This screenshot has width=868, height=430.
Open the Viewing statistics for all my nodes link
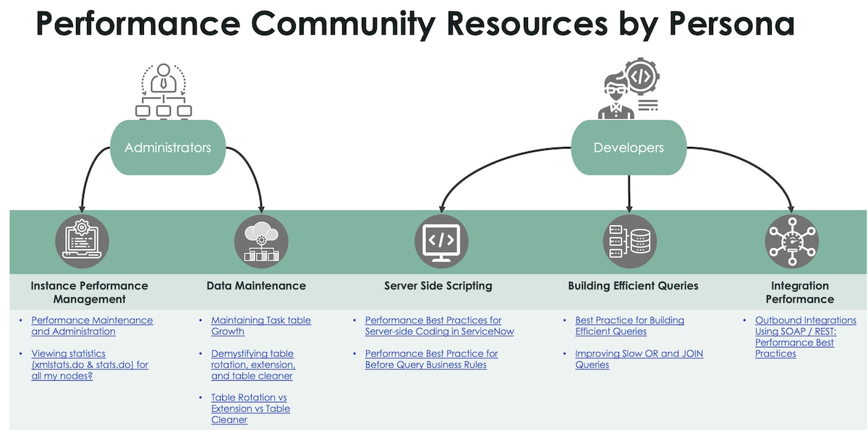(x=89, y=364)
